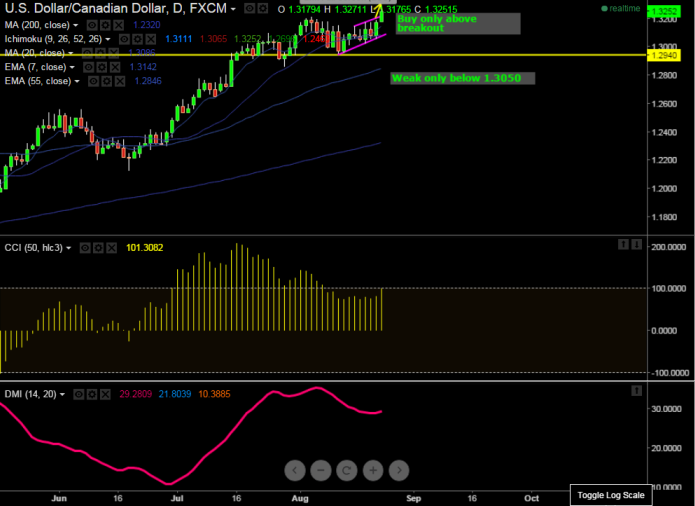The height and width of the screenshot is (506, 695).
Task: Hide the MA (200, close) line
Action: (92, 25)
